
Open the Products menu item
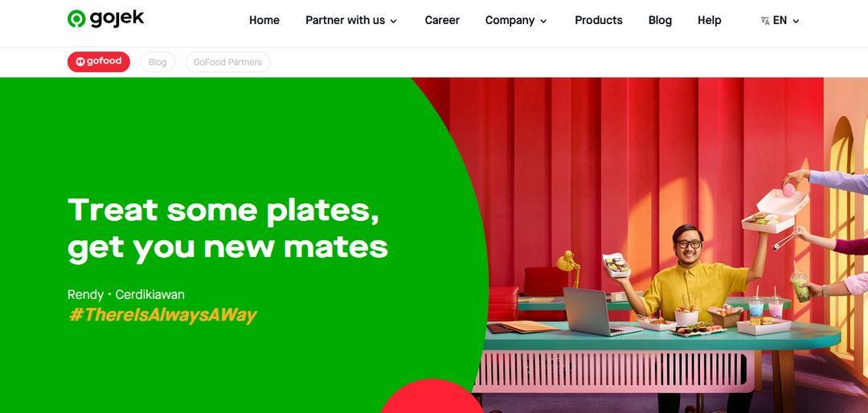point(599,20)
